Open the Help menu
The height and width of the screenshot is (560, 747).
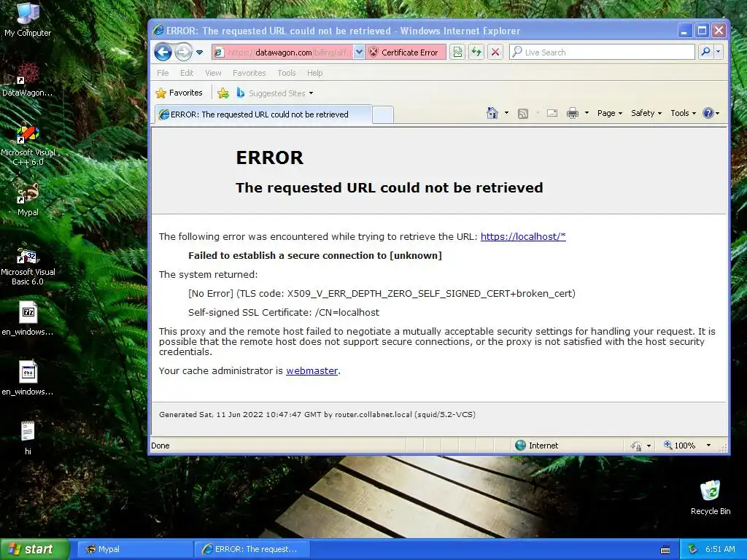314,73
